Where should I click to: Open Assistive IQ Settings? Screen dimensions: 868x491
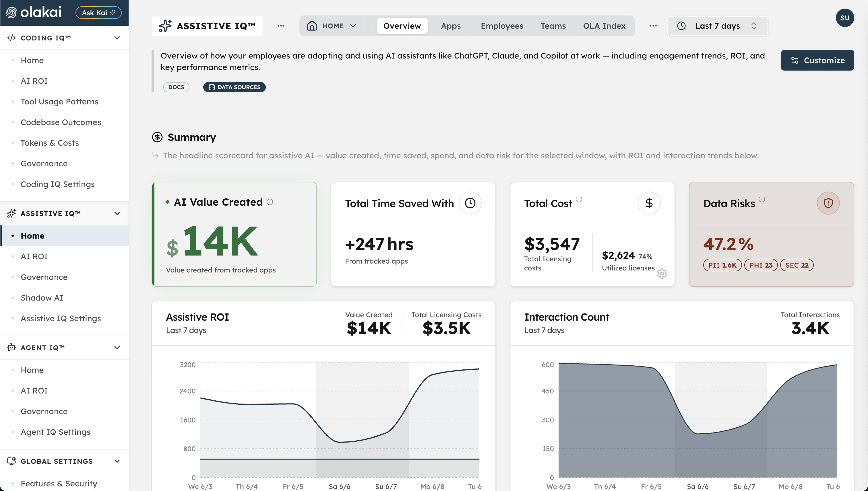(61, 318)
